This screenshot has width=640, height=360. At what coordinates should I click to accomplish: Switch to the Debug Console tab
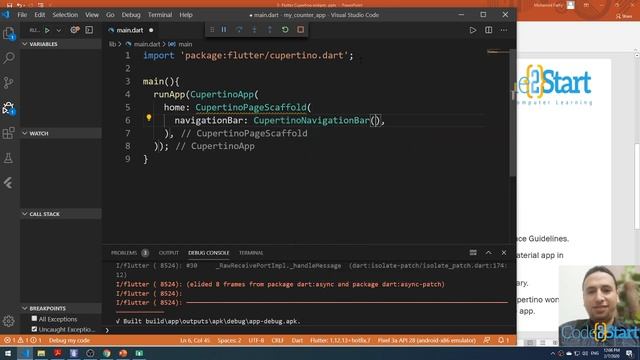click(209, 253)
